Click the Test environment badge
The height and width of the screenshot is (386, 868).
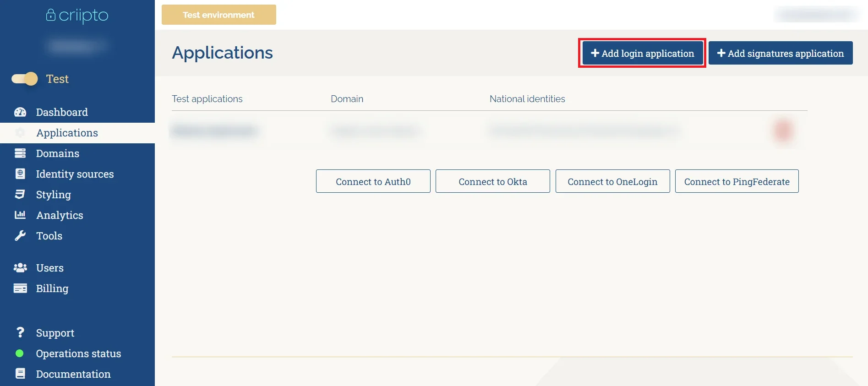point(219,15)
